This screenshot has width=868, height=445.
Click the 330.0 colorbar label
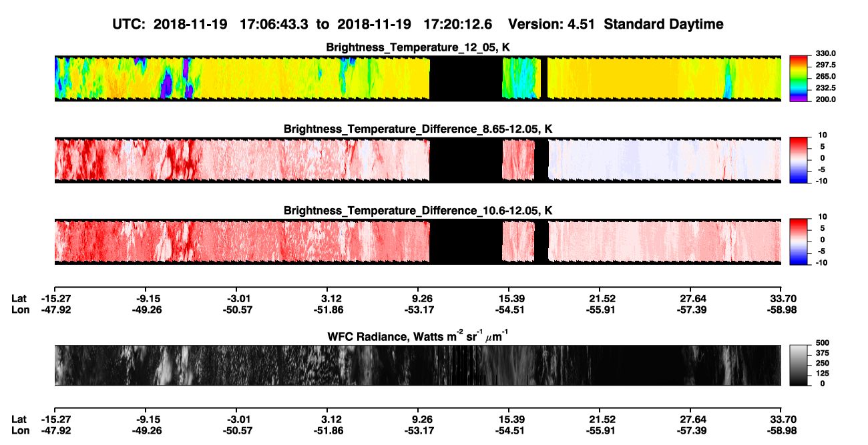click(x=825, y=53)
